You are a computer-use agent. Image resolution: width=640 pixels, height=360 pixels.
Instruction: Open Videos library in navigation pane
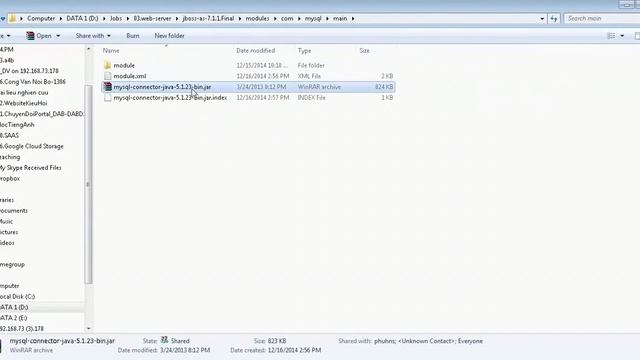pyautogui.click(x=7, y=243)
